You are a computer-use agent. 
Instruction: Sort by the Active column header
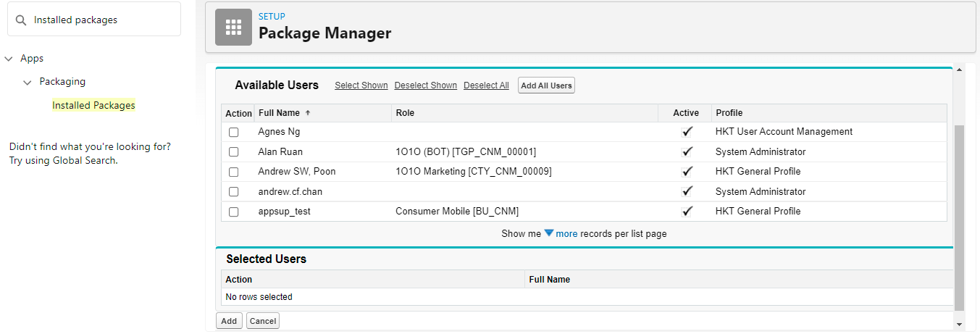click(686, 113)
